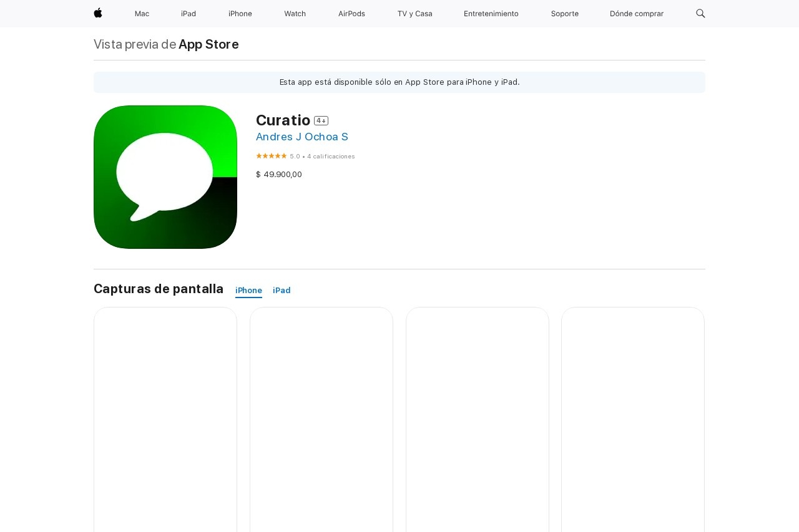Image resolution: width=799 pixels, height=532 pixels.
Task: Click the availability notice banner text
Action: tap(399, 82)
